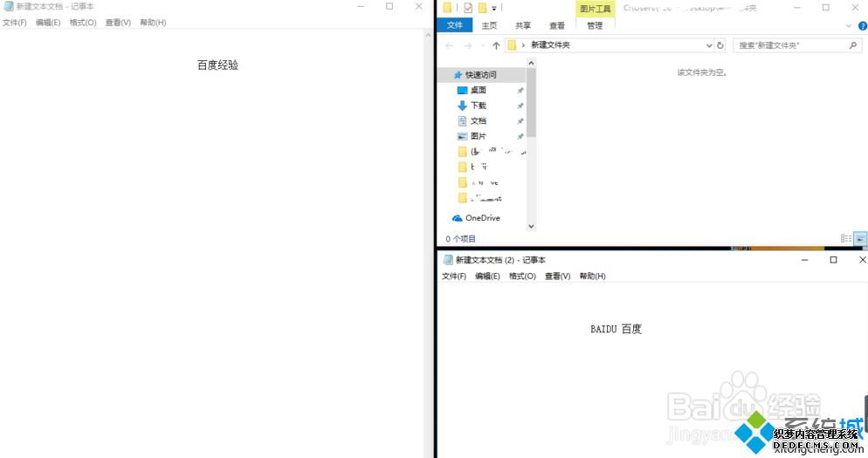Image resolution: width=868 pixels, height=458 pixels.
Task: Switch to details view icon in status bar
Action: (x=846, y=238)
